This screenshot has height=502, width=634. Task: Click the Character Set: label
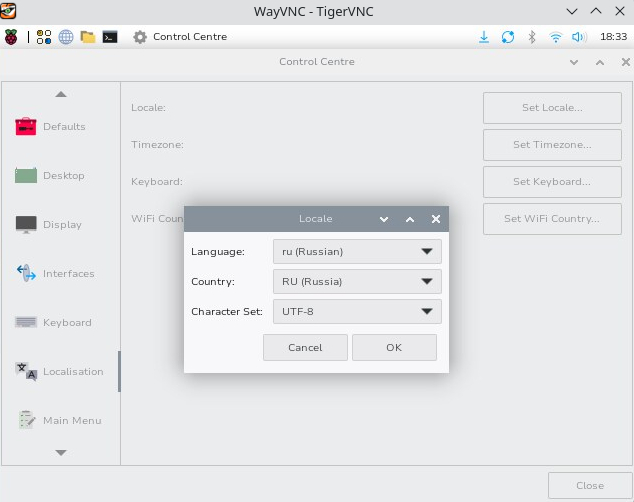coord(227,311)
